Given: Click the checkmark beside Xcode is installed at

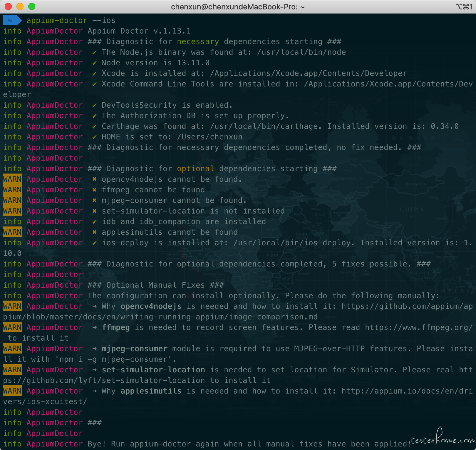Looking at the screenshot, I should tap(94, 74).
